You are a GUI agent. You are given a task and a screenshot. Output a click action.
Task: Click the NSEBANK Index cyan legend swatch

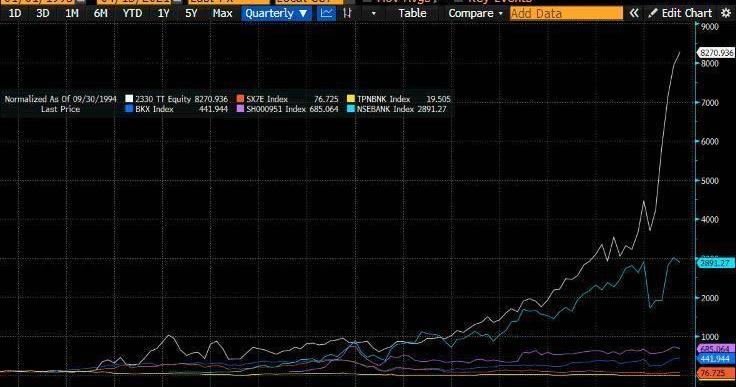point(351,109)
